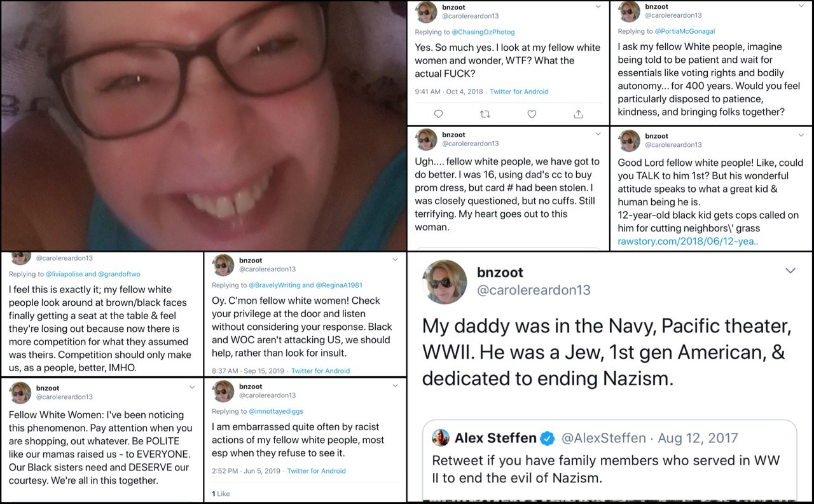Click the bnzoot avatar on the 'Good Lord' tweet
The height and width of the screenshot is (504, 814).
click(x=629, y=140)
